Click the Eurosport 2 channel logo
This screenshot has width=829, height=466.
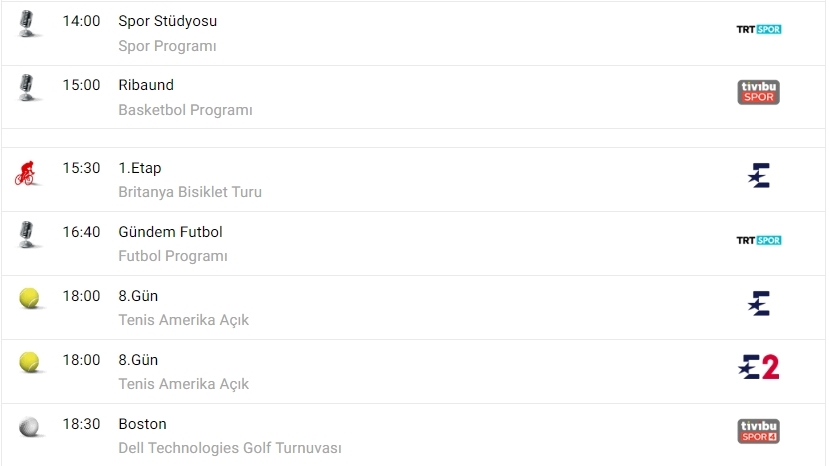[758, 367]
